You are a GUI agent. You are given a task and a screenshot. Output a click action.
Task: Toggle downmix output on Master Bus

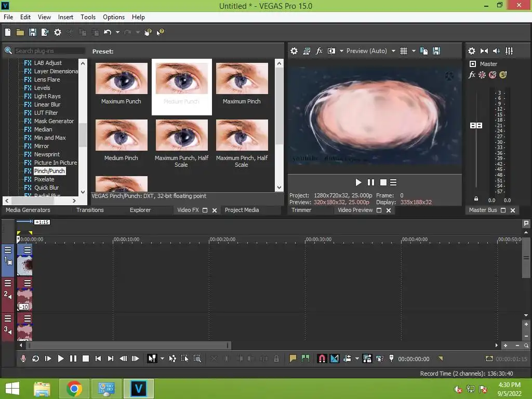click(x=484, y=51)
